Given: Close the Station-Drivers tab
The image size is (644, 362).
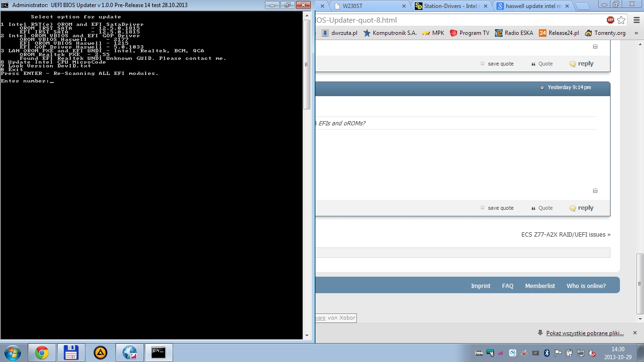Looking at the screenshot, I should coord(487,6).
